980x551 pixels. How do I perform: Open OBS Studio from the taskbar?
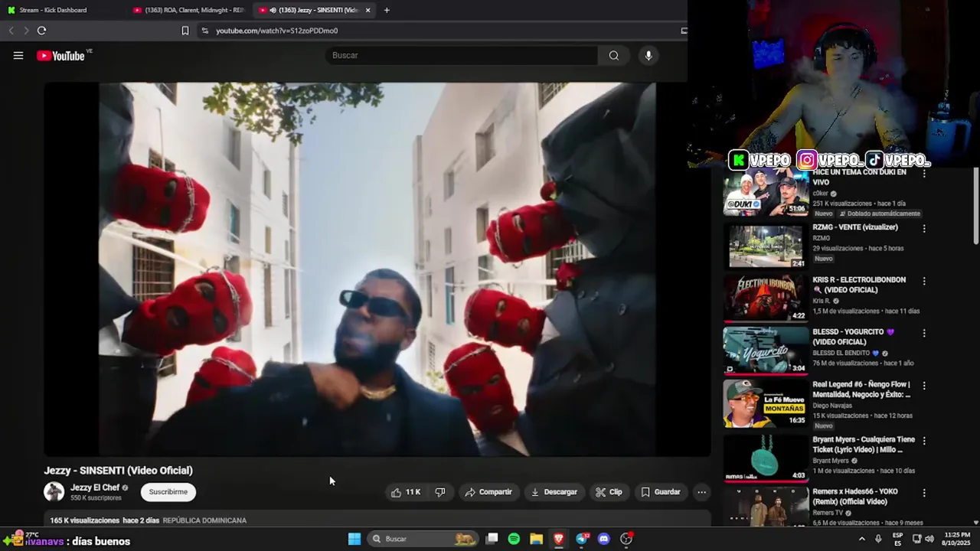pos(626,539)
